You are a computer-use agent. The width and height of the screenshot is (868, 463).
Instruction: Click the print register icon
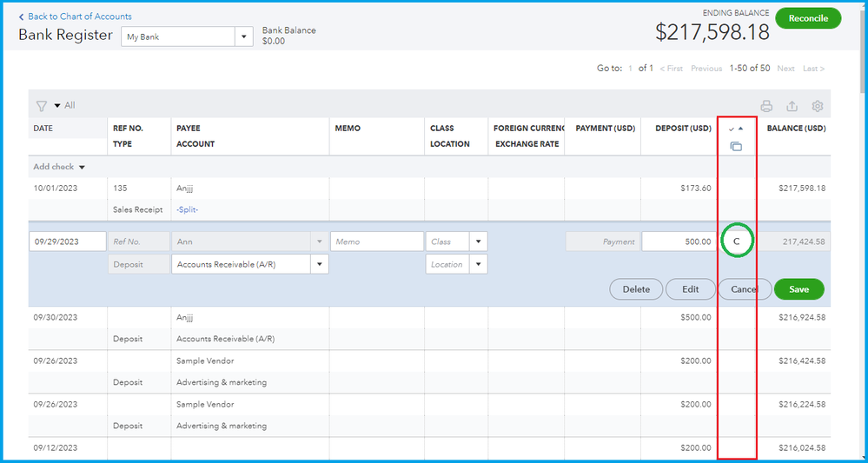[766, 106]
